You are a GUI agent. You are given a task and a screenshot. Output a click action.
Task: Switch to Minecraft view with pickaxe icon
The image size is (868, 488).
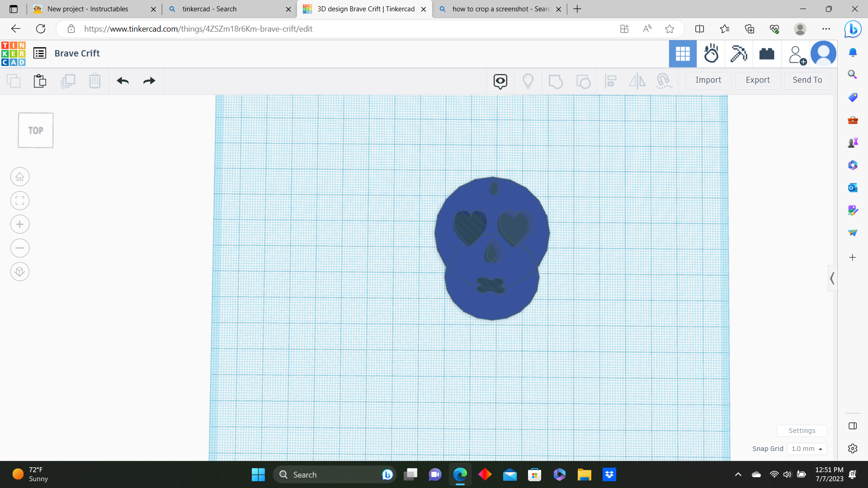739,54
